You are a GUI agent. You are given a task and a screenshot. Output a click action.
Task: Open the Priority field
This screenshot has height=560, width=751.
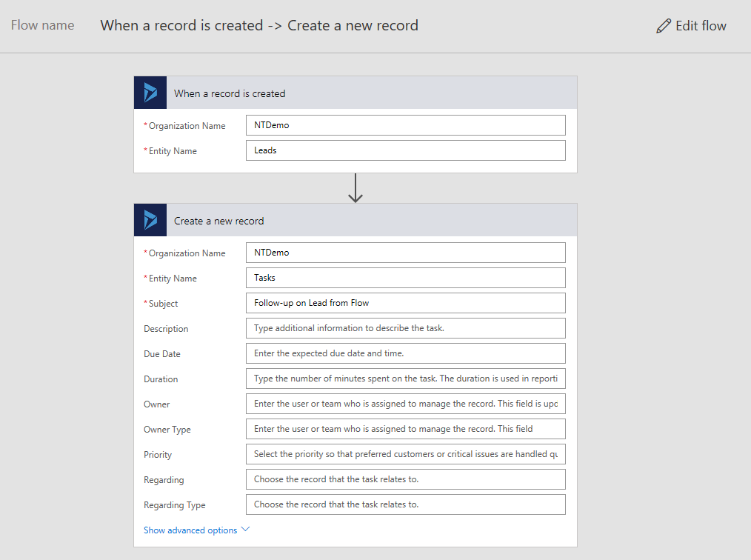click(405, 454)
